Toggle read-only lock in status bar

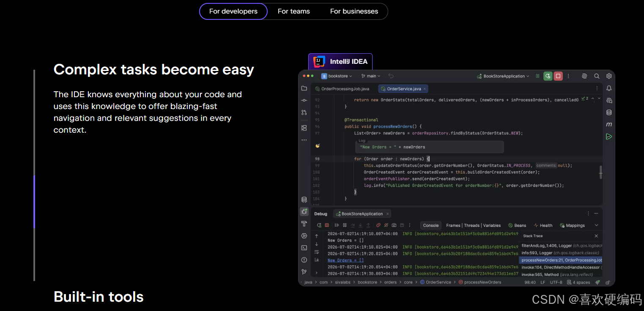click(608, 282)
